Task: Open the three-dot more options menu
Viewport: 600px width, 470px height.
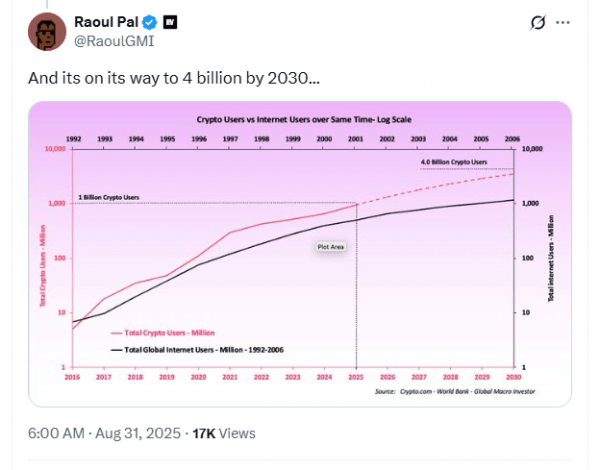Action: point(563,23)
